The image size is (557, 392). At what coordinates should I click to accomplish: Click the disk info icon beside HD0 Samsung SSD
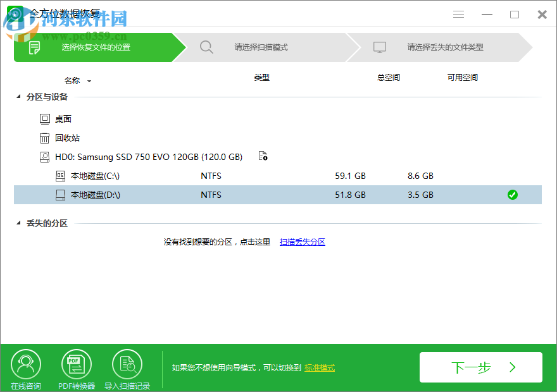point(262,156)
